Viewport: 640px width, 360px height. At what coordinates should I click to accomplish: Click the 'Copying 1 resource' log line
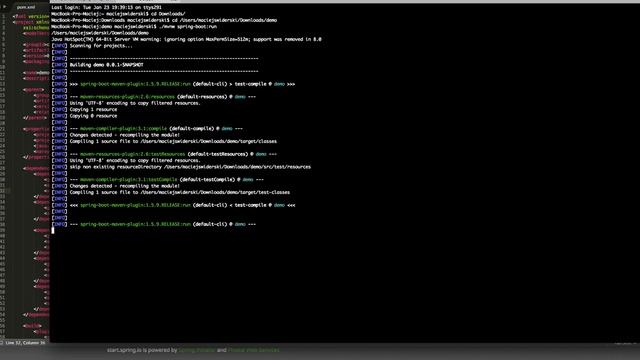pos(84,109)
